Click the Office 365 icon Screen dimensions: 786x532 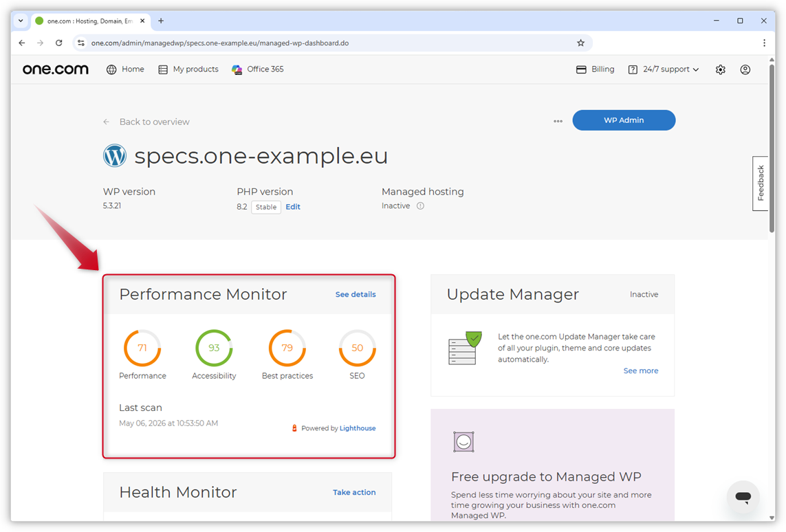point(237,69)
